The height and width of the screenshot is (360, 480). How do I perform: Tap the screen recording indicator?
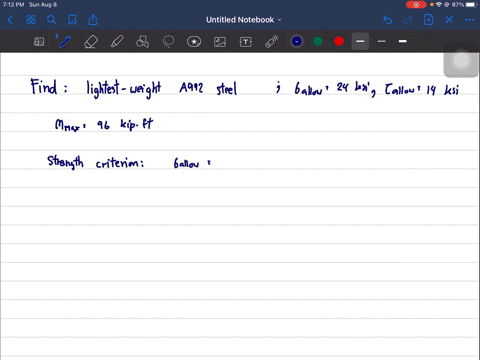pos(416,5)
